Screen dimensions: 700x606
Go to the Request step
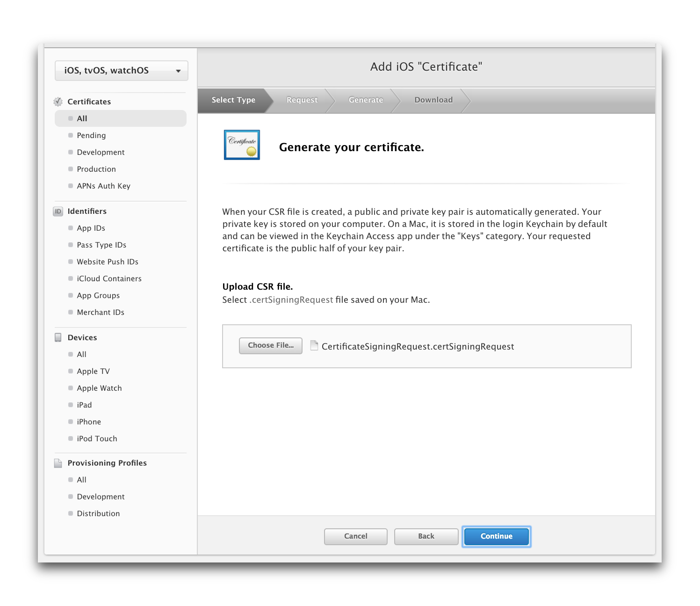point(302,100)
